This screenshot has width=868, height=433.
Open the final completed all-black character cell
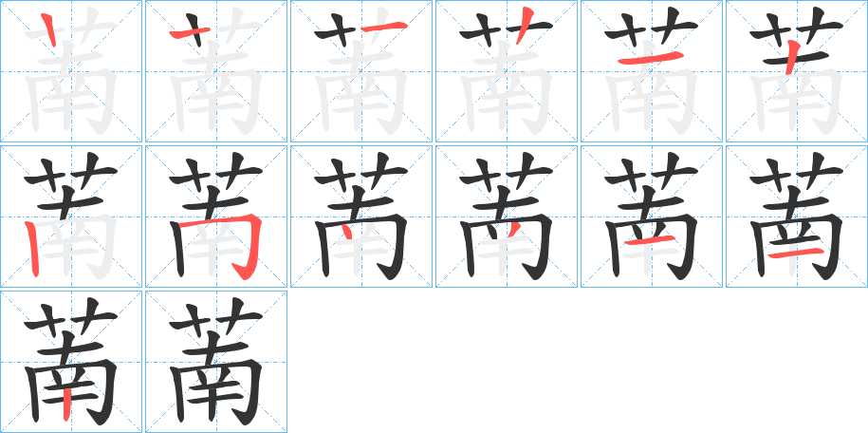click(216, 362)
